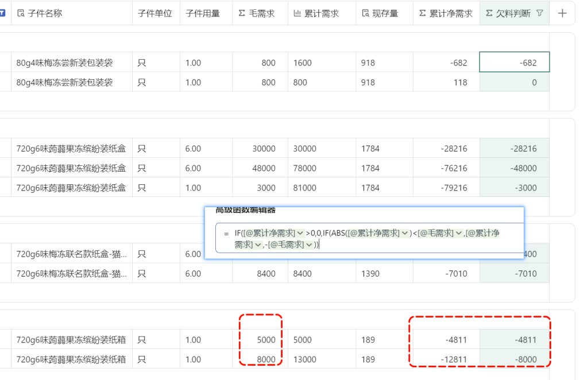This screenshot has height=380, width=588.
Task: Select the 累计需求 column header
Action: click(322, 13)
